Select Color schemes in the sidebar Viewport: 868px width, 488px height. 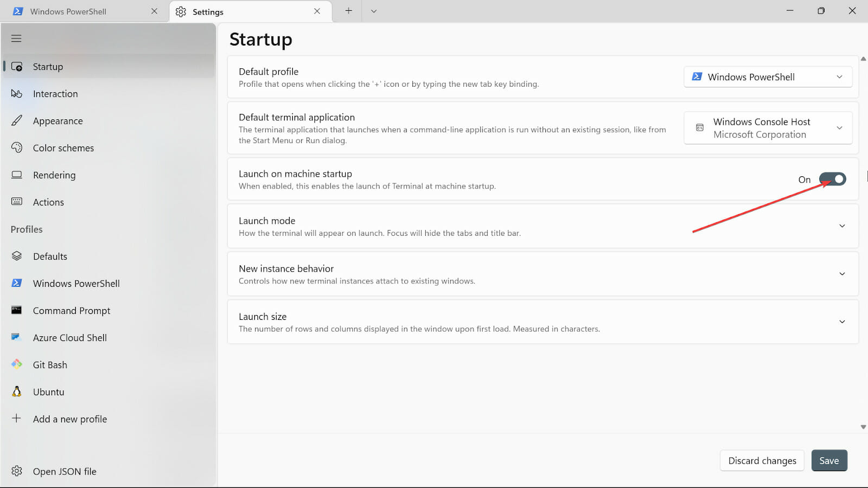108,148
